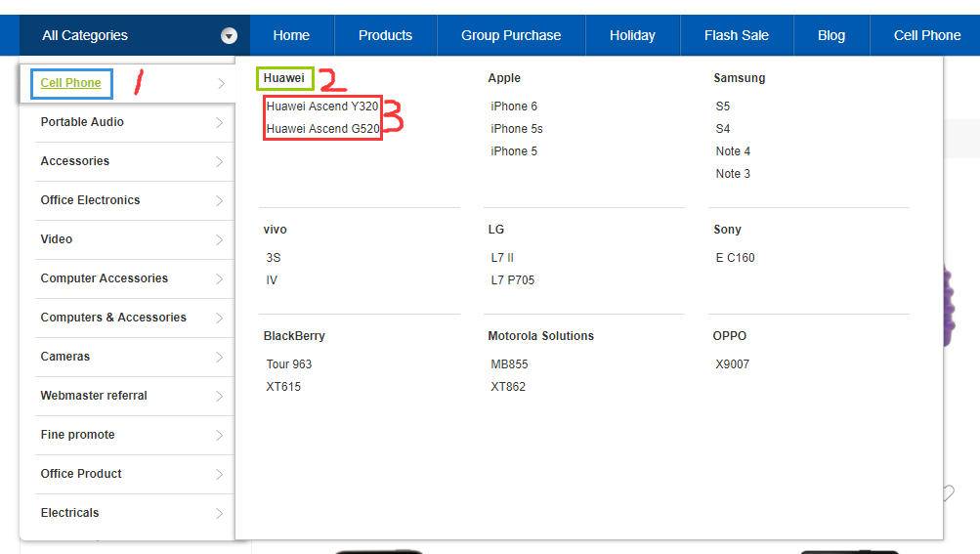The image size is (980, 554).
Task: Open the XT615 link
Action: (x=283, y=386)
